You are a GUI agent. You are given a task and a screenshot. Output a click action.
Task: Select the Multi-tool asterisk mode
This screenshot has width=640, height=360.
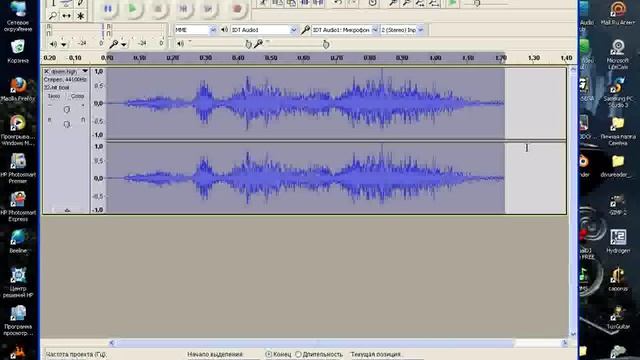(x=80, y=16)
